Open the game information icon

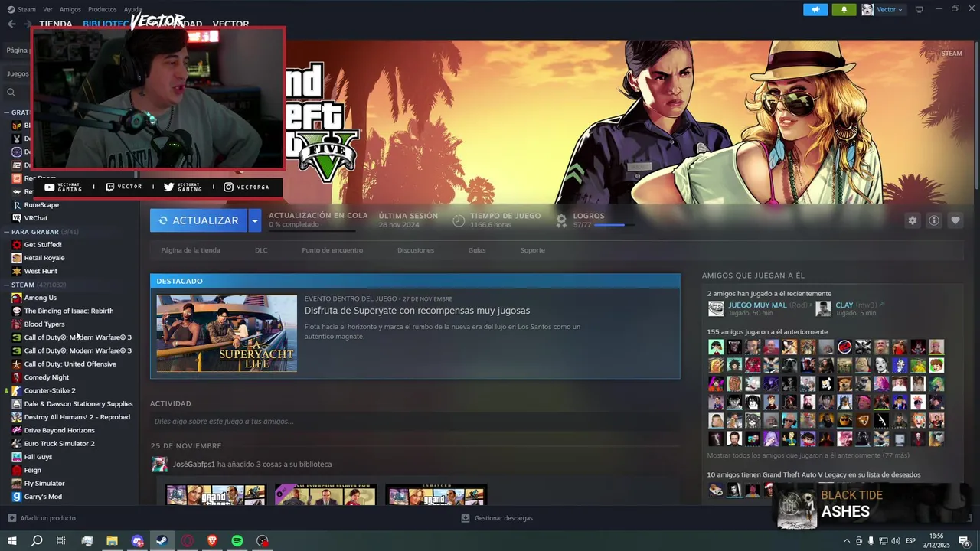tap(933, 220)
